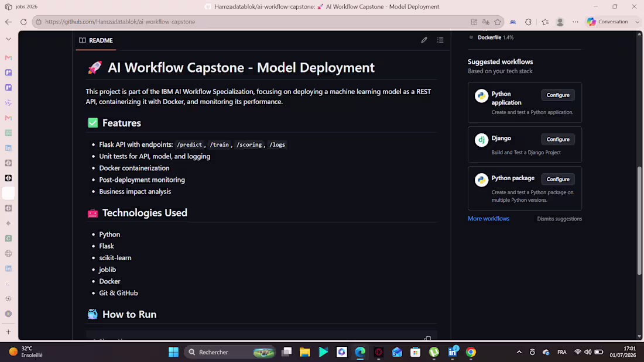
Task: Open File Explorer from the taskbar
Action: pos(305,352)
